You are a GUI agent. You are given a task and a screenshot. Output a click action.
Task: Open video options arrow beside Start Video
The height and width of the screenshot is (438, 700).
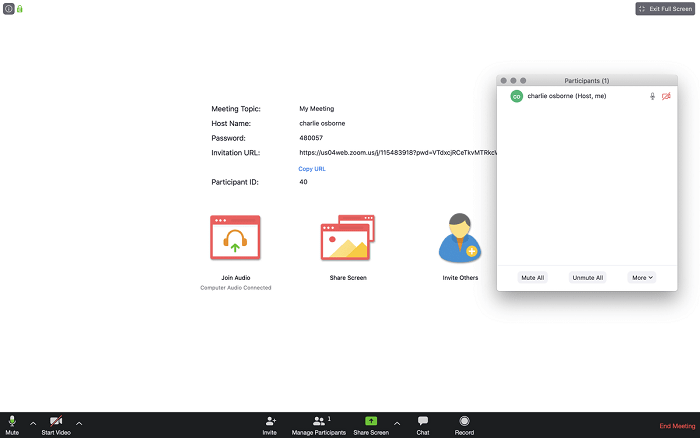(79, 423)
